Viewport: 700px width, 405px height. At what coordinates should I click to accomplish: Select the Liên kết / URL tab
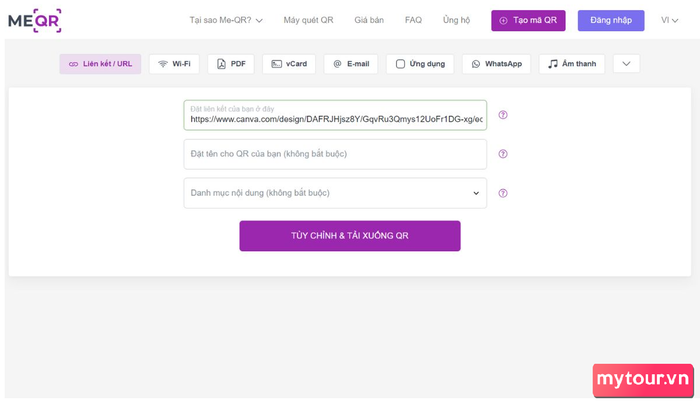click(100, 64)
